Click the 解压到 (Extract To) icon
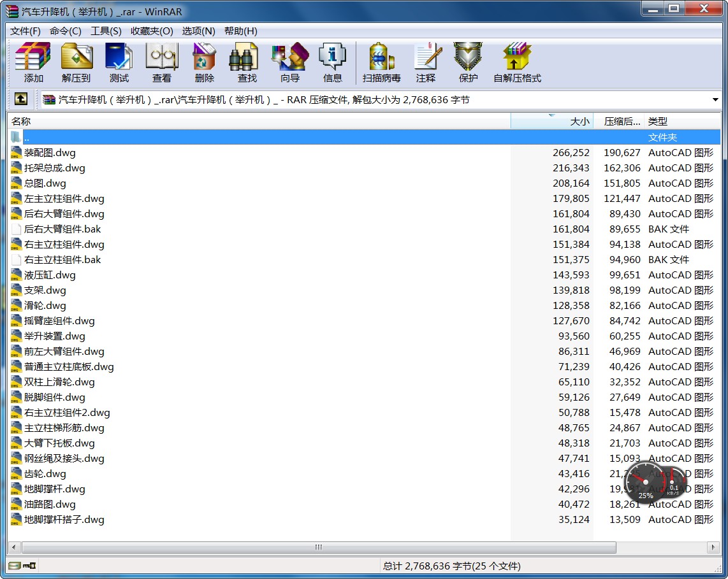This screenshot has height=579, width=728. pyautogui.click(x=76, y=62)
